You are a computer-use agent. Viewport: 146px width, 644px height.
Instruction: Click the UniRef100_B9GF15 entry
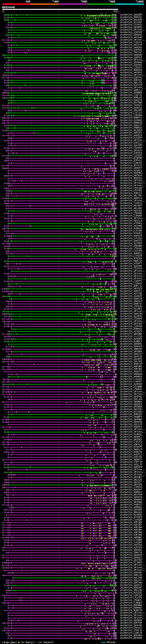pos(131,364)
